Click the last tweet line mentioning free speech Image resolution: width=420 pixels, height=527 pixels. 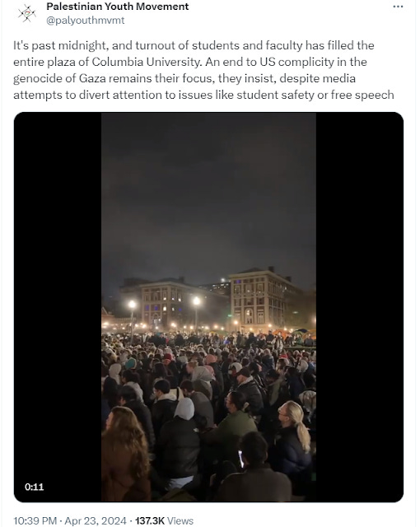pyautogui.click(x=203, y=95)
